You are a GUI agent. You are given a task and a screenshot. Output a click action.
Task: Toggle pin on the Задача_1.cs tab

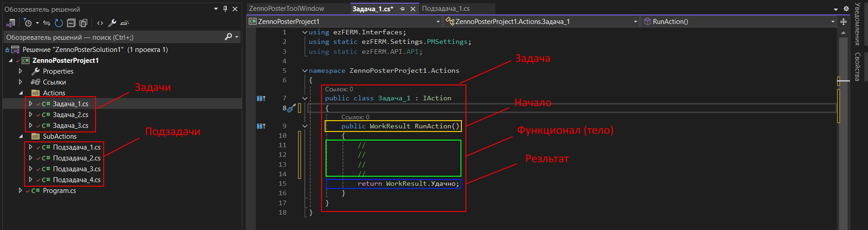[402, 9]
